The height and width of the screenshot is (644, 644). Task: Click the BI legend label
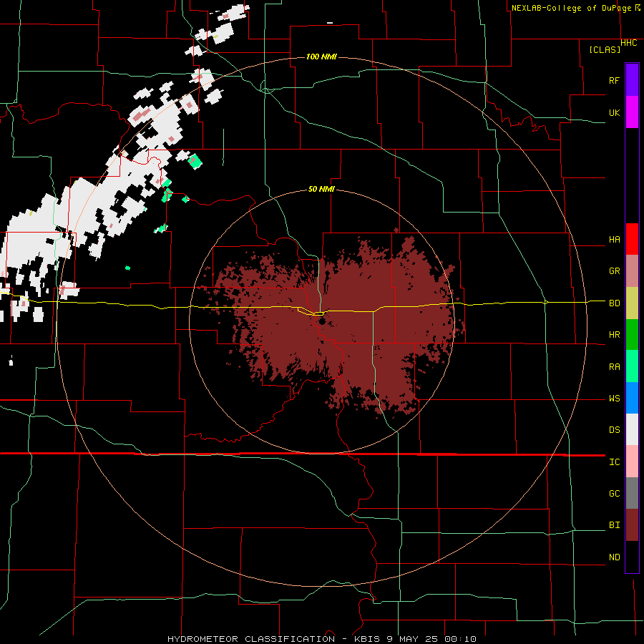(x=614, y=525)
